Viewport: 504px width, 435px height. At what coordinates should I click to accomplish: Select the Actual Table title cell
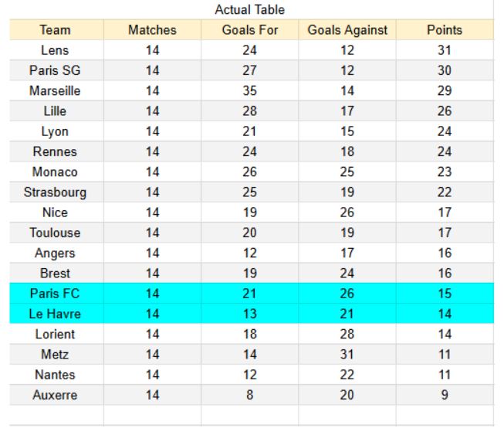pyautogui.click(x=249, y=10)
